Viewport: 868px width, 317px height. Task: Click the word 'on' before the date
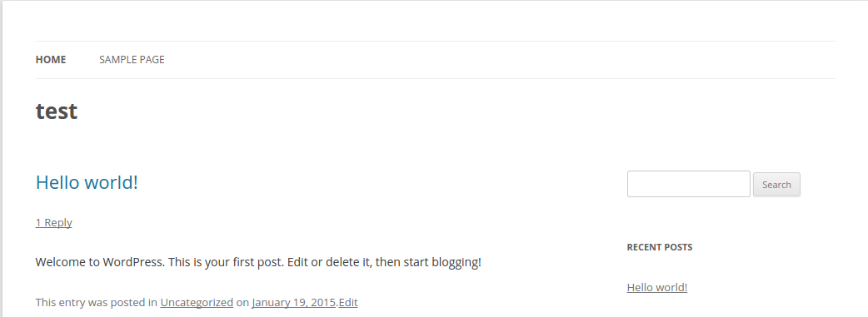pos(242,303)
